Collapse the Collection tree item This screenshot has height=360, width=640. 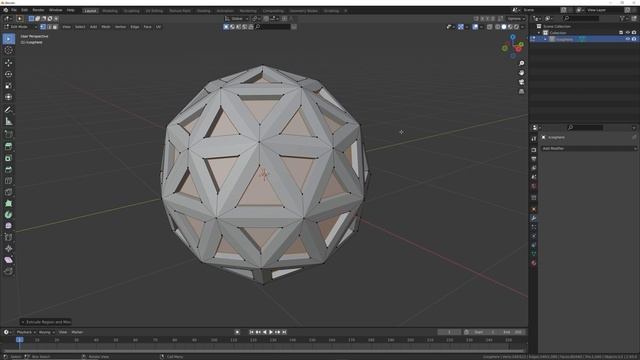[x=539, y=33]
